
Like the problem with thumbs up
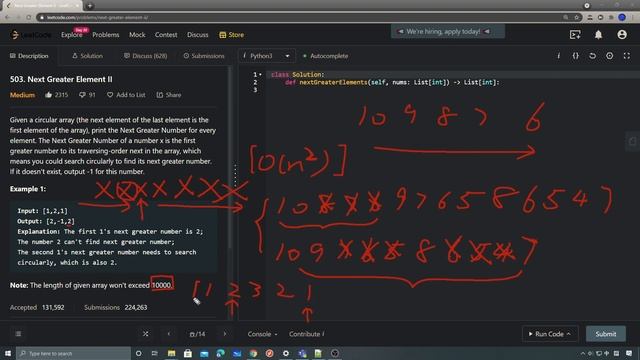56,95
